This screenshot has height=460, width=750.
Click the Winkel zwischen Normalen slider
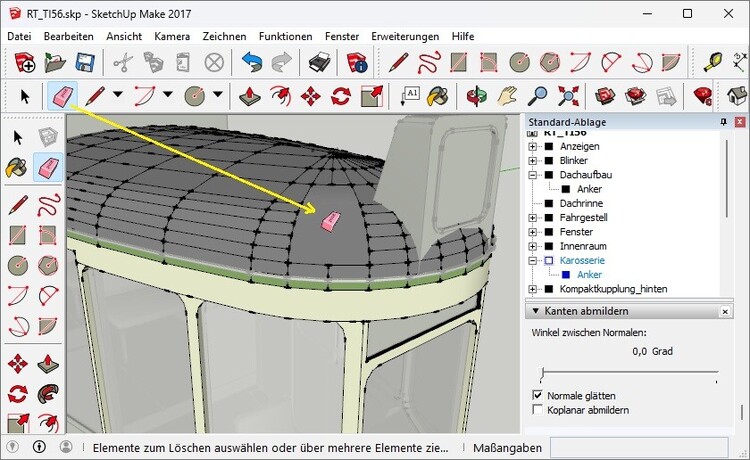pyautogui.click(x=629, y=373)
